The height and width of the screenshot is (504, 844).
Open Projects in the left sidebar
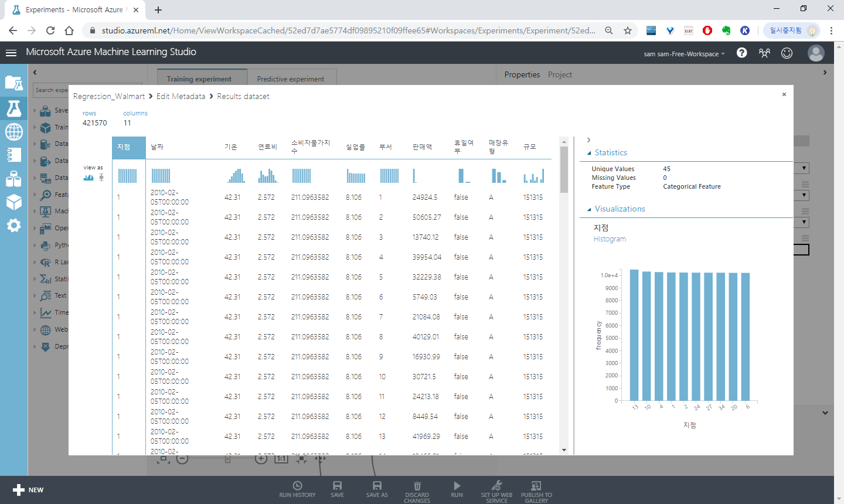tap(13, 83)
